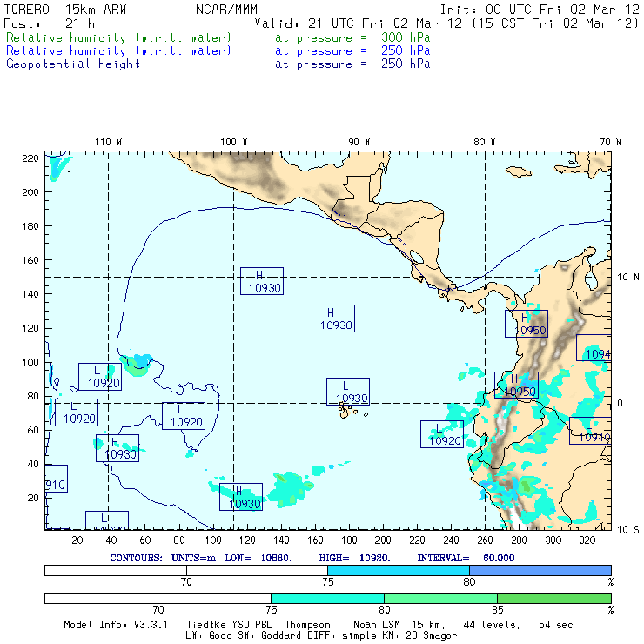This screenshot has height=644, width=644.
Task: Click the L 10920 box crossing the 110 W line
Action: (x=100, y=377)
